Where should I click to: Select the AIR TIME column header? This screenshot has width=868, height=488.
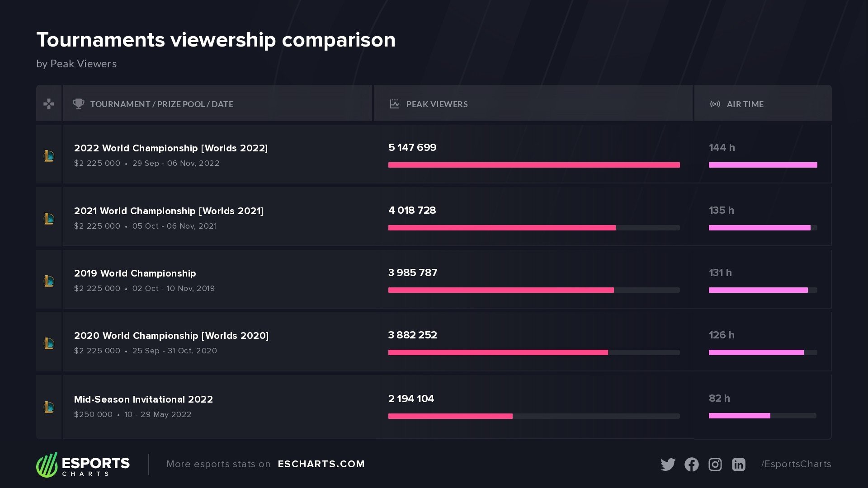(745, 104)
